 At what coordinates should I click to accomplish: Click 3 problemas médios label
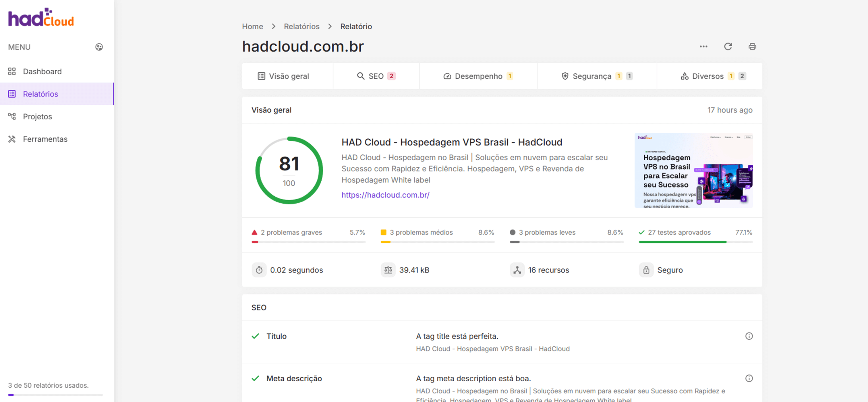pos(421,233)
